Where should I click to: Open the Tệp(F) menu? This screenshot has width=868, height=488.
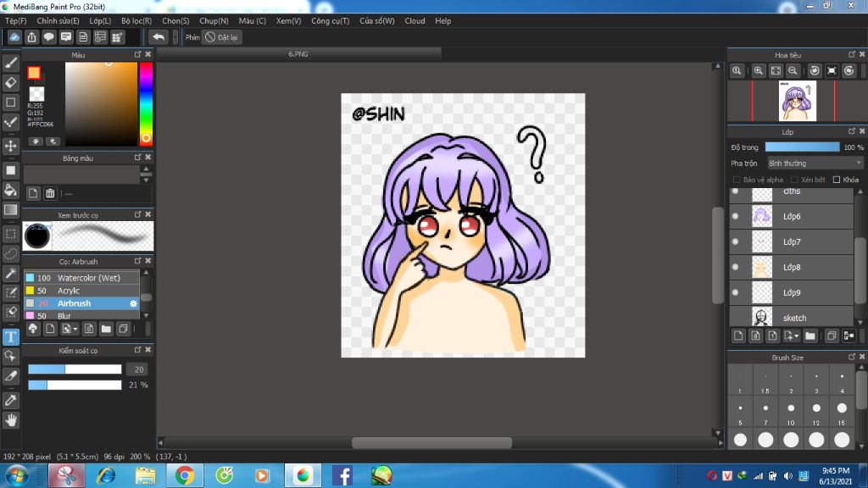click(x=15, y=21)
